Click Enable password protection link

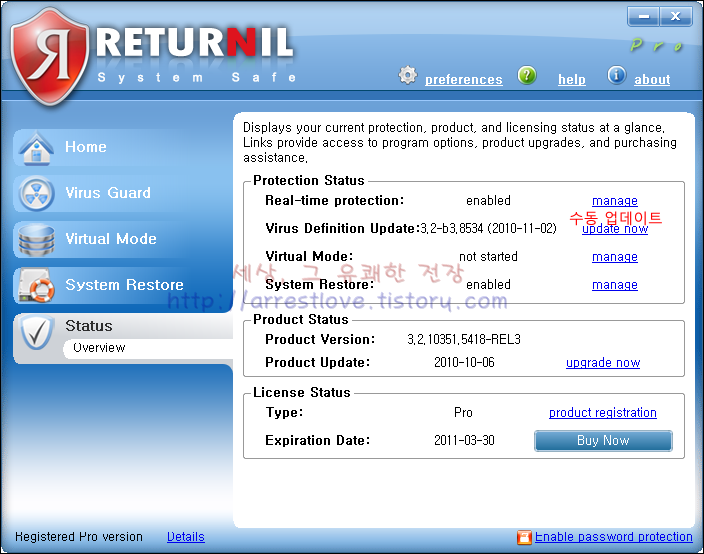point(613,537)
